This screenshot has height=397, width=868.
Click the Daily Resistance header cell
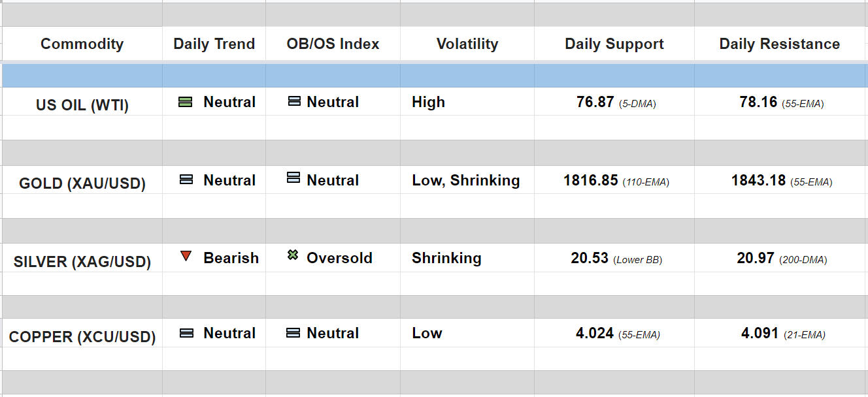click(x=779, y=44)
